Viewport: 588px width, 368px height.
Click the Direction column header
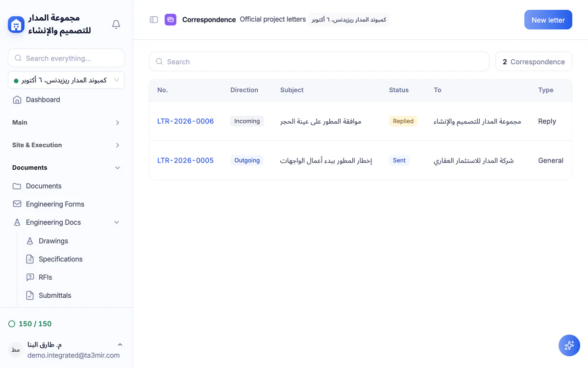point(244,90)
